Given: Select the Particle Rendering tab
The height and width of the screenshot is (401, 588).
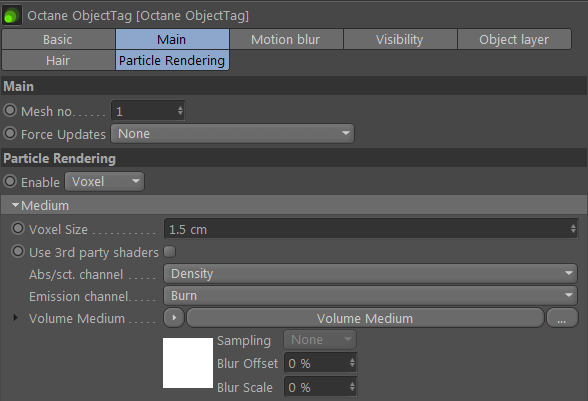Looking at the screenshot, I should 172,60.
